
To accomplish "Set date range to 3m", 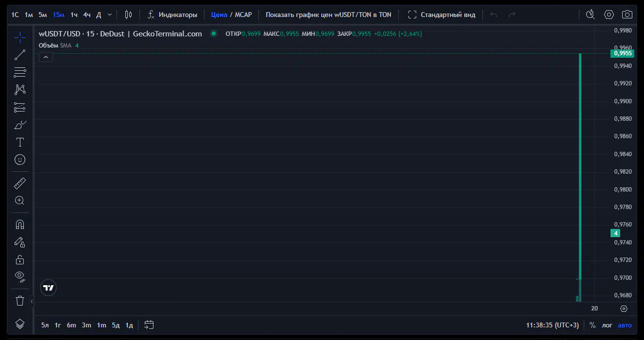I will (x=86, y=325).
